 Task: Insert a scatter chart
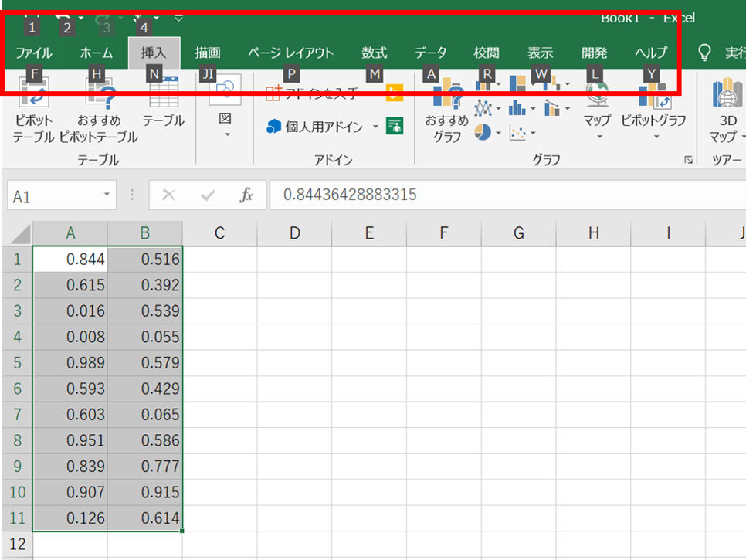(517, 133)
